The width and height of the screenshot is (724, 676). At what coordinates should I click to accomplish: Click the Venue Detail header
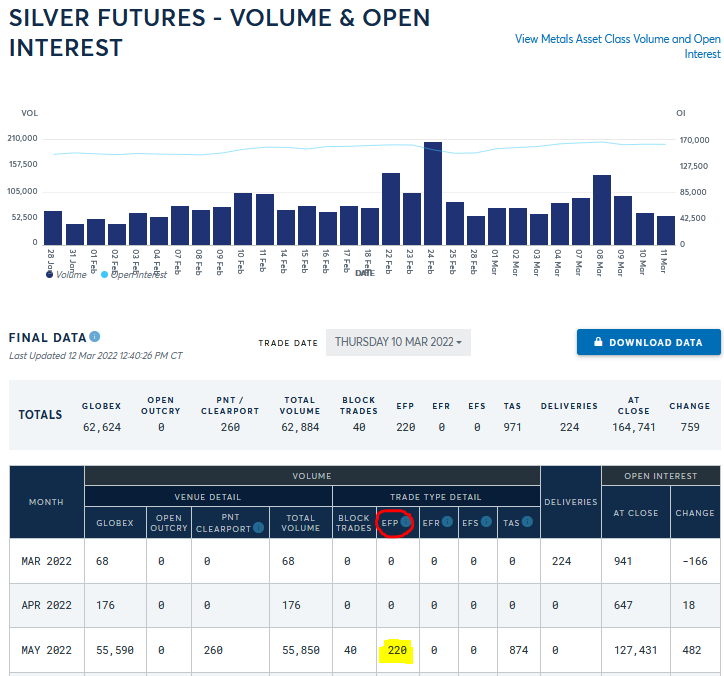coord(208,497)
